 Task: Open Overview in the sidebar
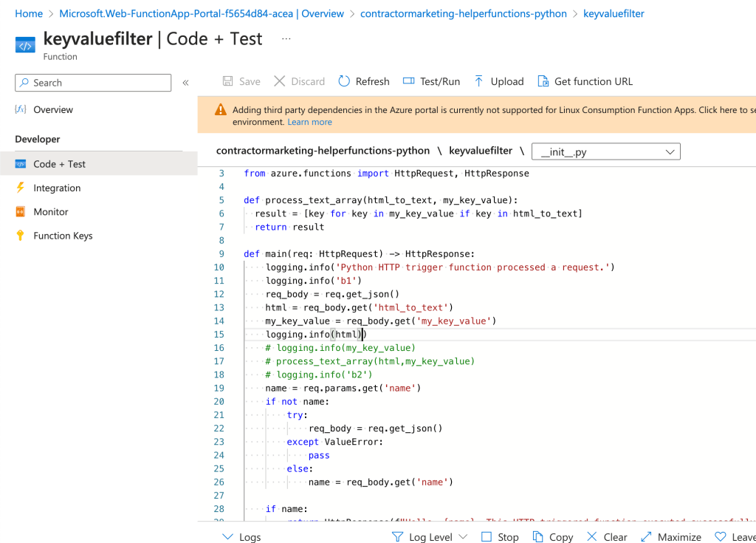tap(53, 109)
